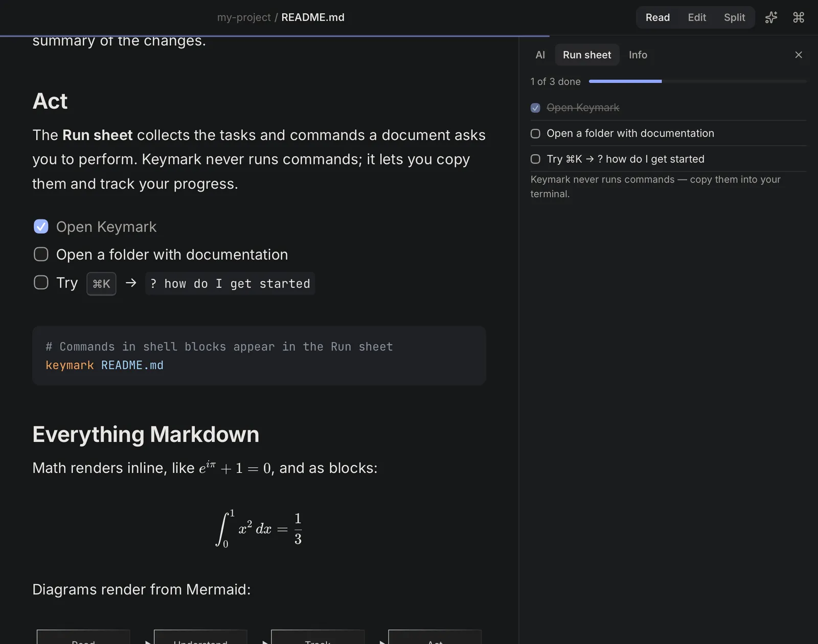Click the shell block comment line about Run sheet
The height and width of the screenshot is (644, 818).
219,347
